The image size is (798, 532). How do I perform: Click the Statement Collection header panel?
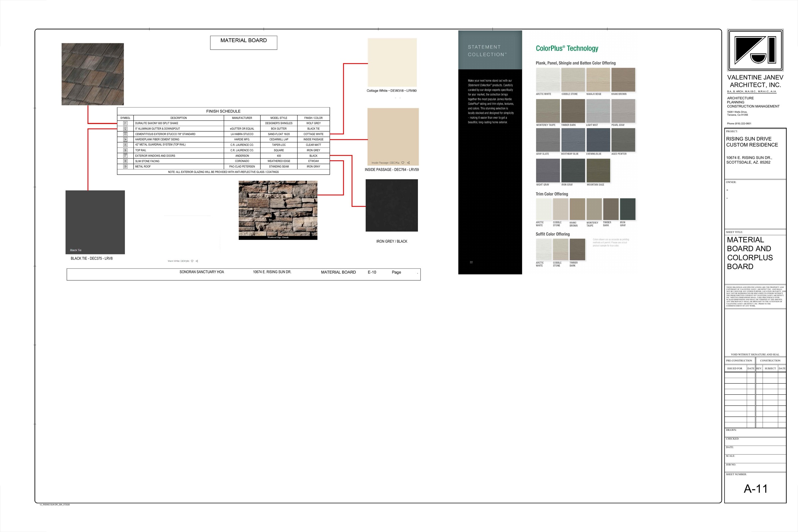pos(490,50)
